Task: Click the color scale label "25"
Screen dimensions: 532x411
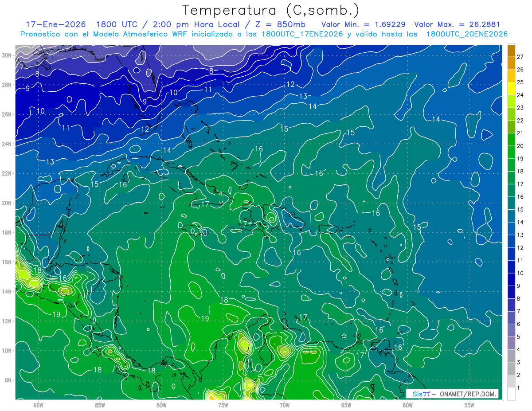Action: click(520, 82)
